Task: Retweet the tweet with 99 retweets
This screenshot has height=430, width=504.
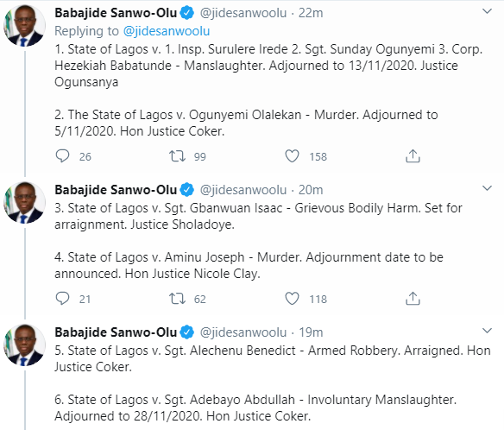Action: [178, 156]
